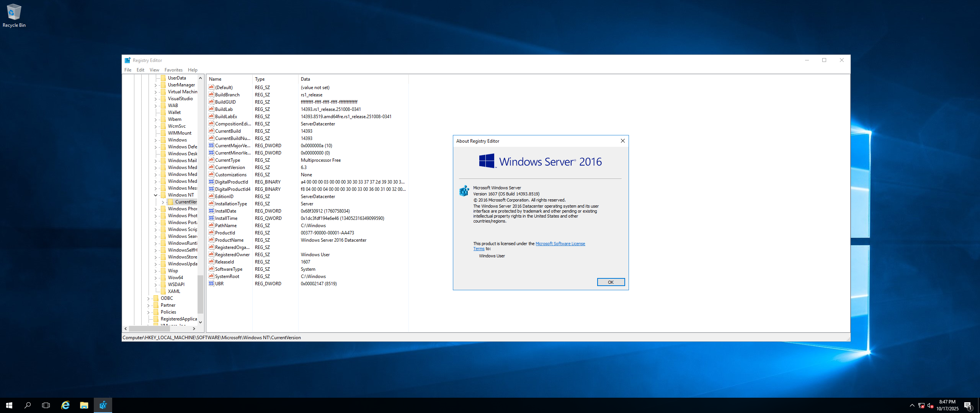This screenshot has width=980, height=413.
Task: Click the Registry Editor icon in title bar
Action: 127,60
